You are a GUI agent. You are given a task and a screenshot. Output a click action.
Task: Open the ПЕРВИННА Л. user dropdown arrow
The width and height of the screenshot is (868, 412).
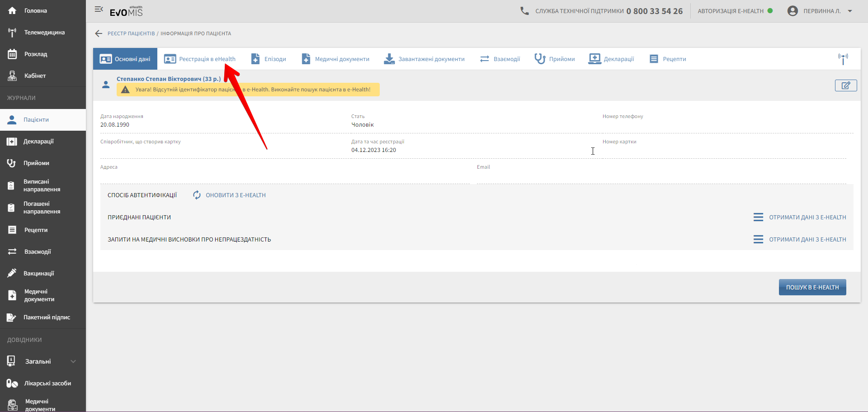850,11
